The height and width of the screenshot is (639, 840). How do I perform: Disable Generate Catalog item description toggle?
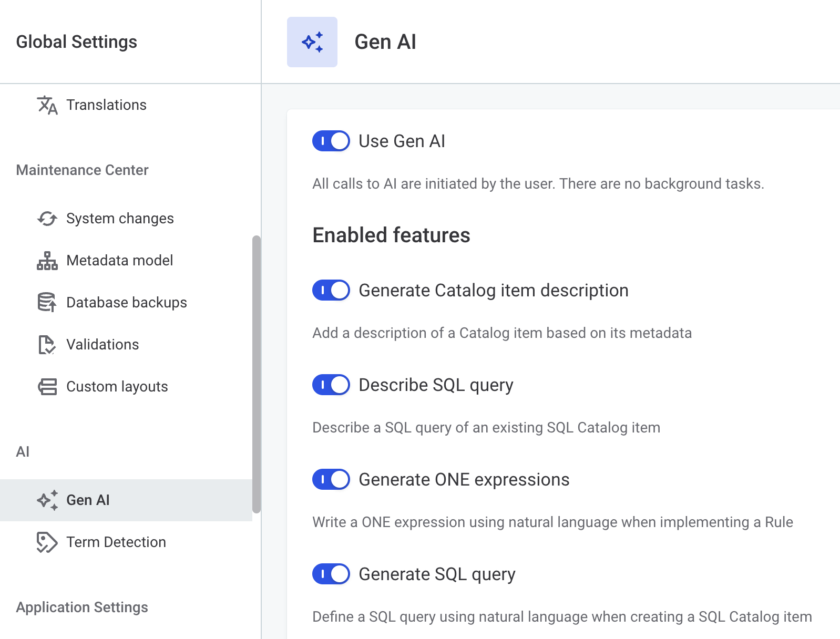pos(331,291)
